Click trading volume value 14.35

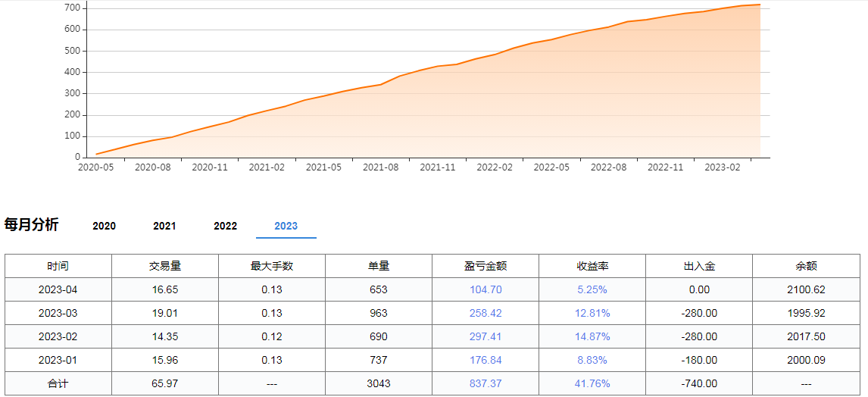coord(165,336)
